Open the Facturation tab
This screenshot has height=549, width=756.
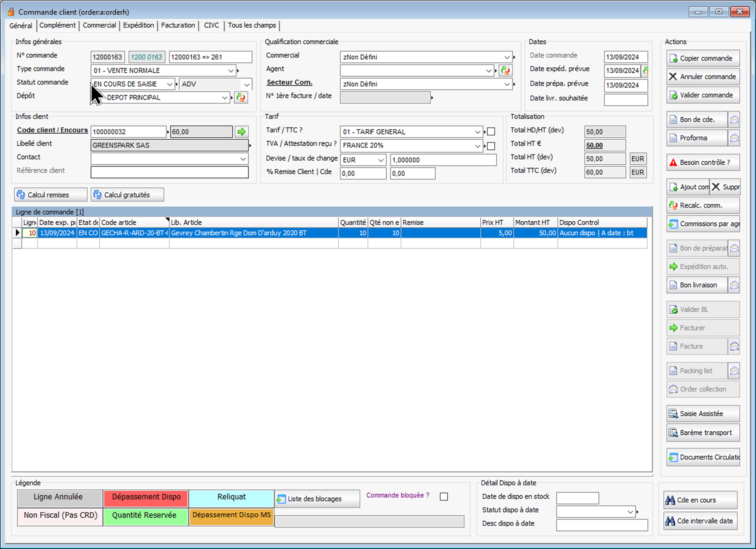pyautogui.click(x=178, y=25)
